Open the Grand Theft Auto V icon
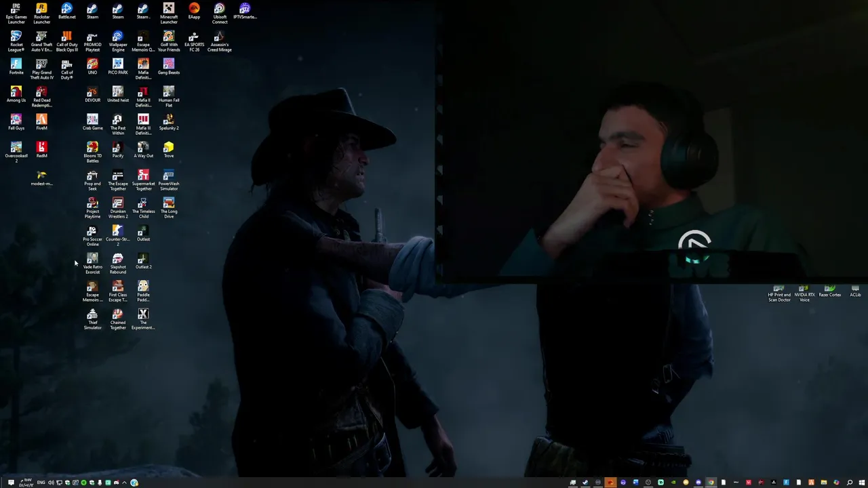The image size is (868, 488). (x=41, y=41)
